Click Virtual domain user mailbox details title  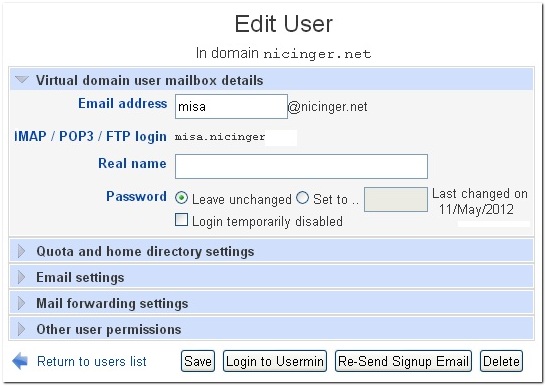(x=150, y=80)
